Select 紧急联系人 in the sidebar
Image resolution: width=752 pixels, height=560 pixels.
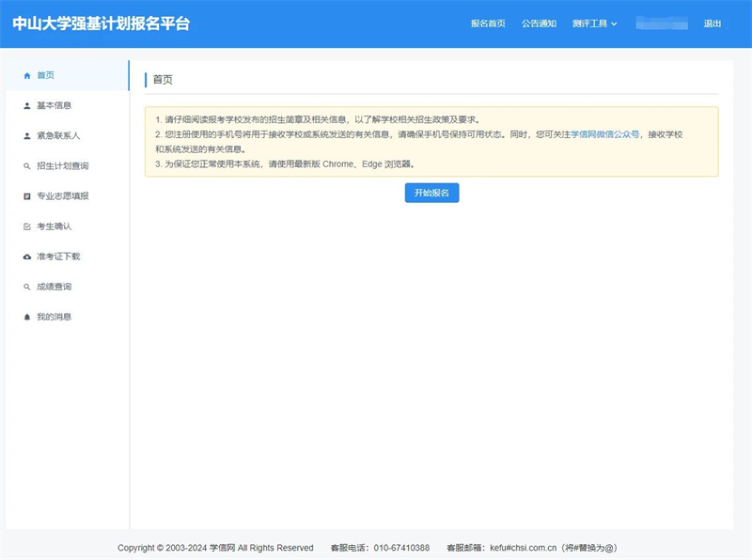[x=67, y=135]
